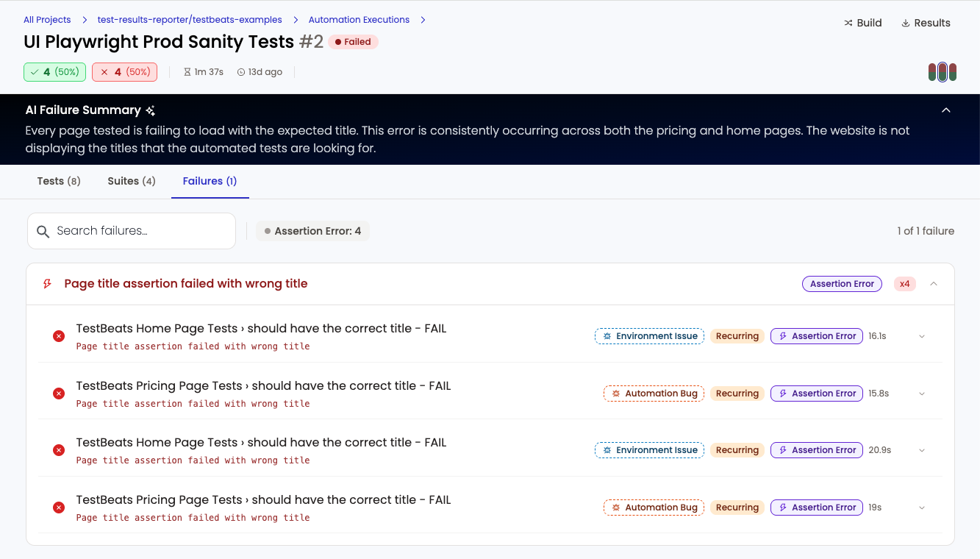
Task: Click the lightning icon beside the failure group title
Action: click(48, 284)
